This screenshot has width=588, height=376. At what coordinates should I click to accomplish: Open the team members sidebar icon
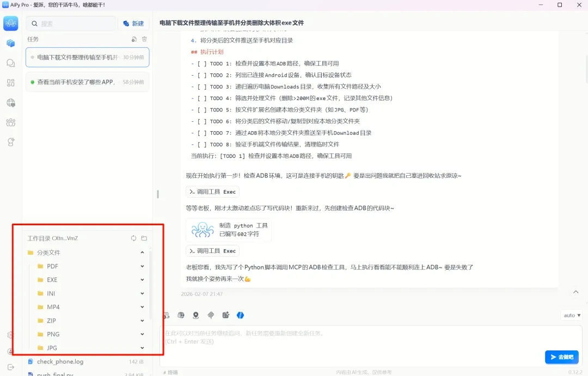pyautogui.click(x=11, y=122)
